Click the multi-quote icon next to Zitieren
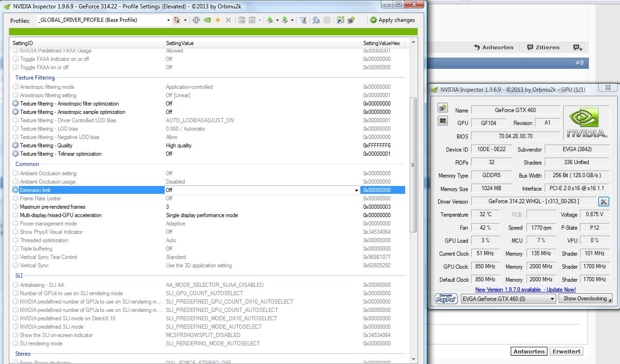The width and height of the screenshot is (620, 364). tap(578, 47)
